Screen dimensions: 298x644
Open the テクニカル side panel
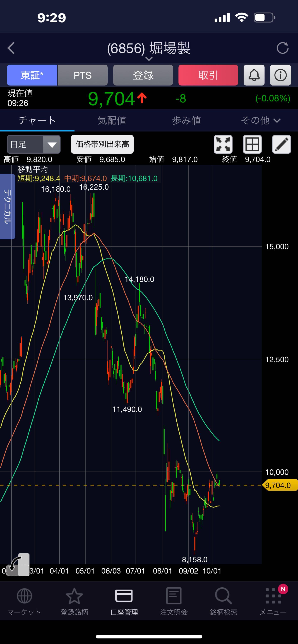pyautogui.click(x=8, y=206)
